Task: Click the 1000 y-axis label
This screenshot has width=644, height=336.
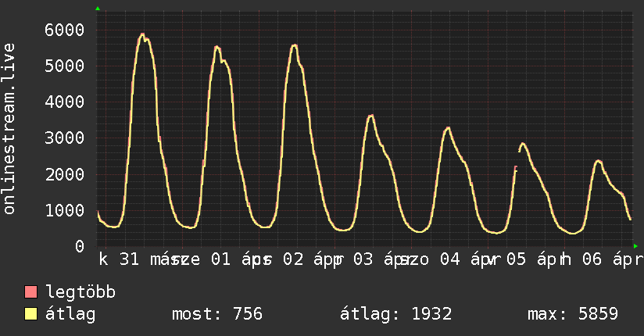Action: point(65,210)
